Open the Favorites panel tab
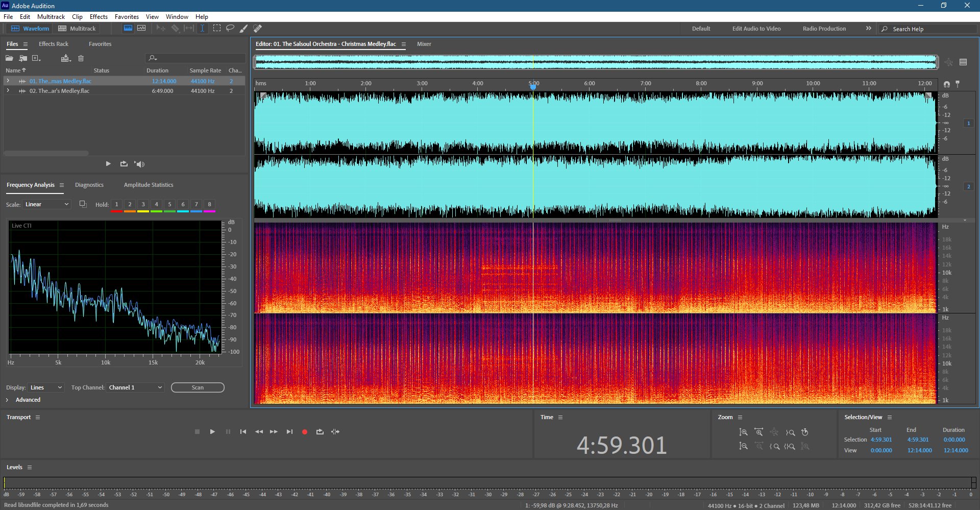 pos(100,44)
